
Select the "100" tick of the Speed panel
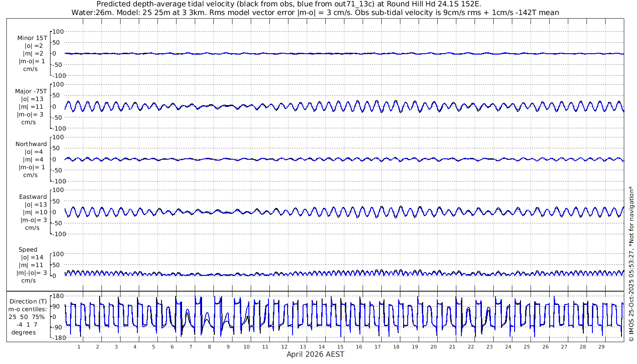point(58,254)
